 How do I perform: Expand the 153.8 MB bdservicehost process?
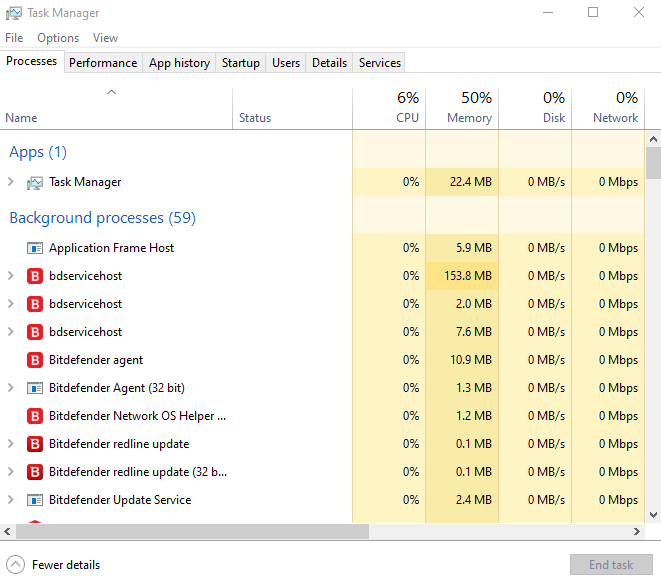(x=11, y=276)
